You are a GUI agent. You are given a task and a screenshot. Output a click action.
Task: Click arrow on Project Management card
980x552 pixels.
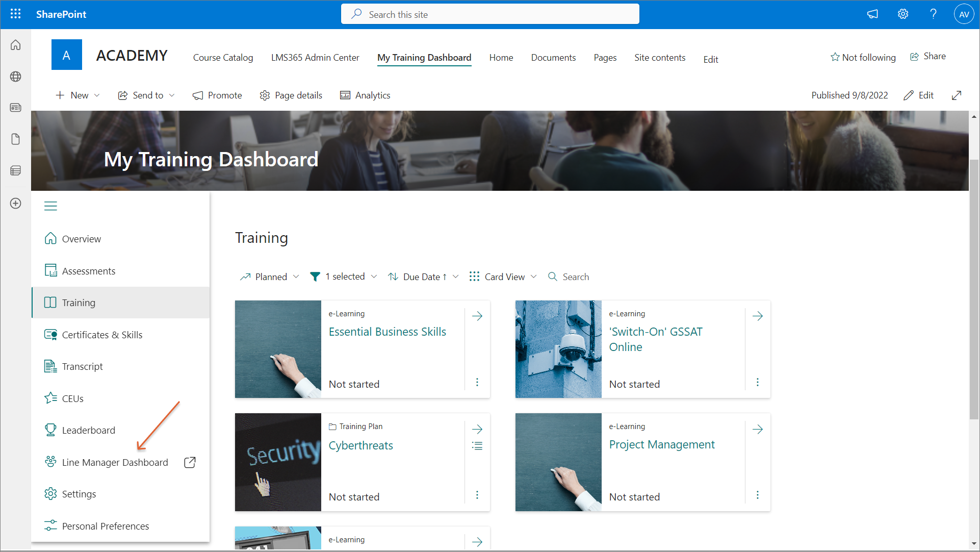[758, 429]
